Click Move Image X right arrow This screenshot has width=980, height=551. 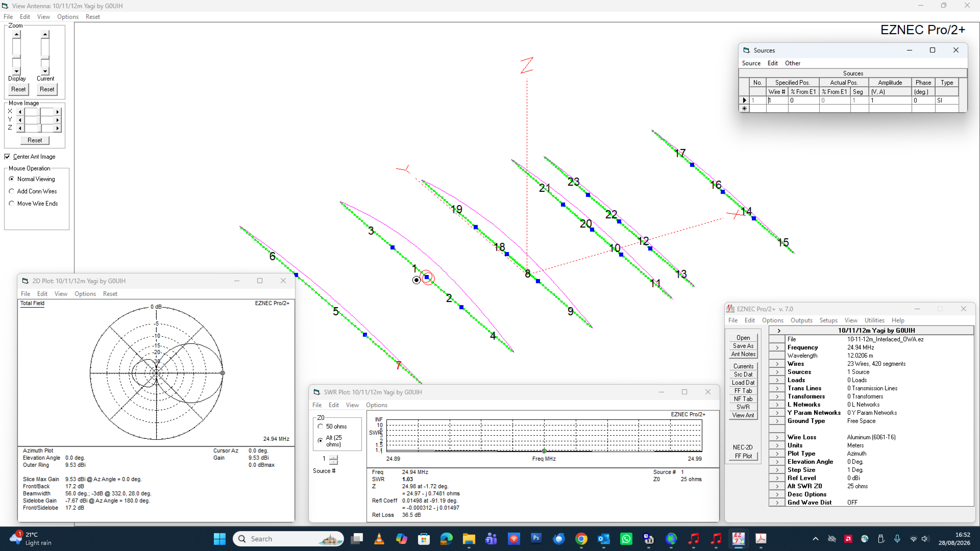pos(57,112)
